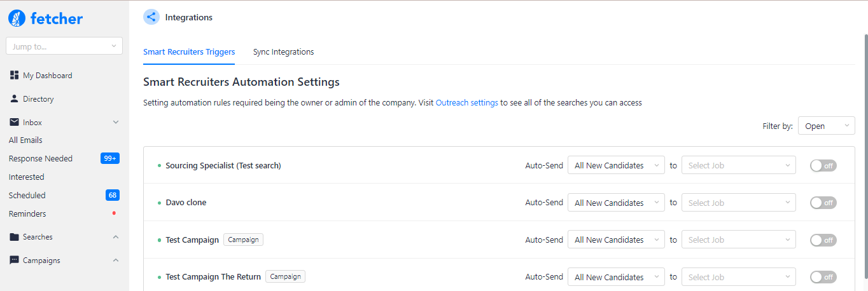Click the Campaigns chat bubble icon
The width and height of the screenshot is (868, 291).
pyautogui.click(x=15, y=261)
